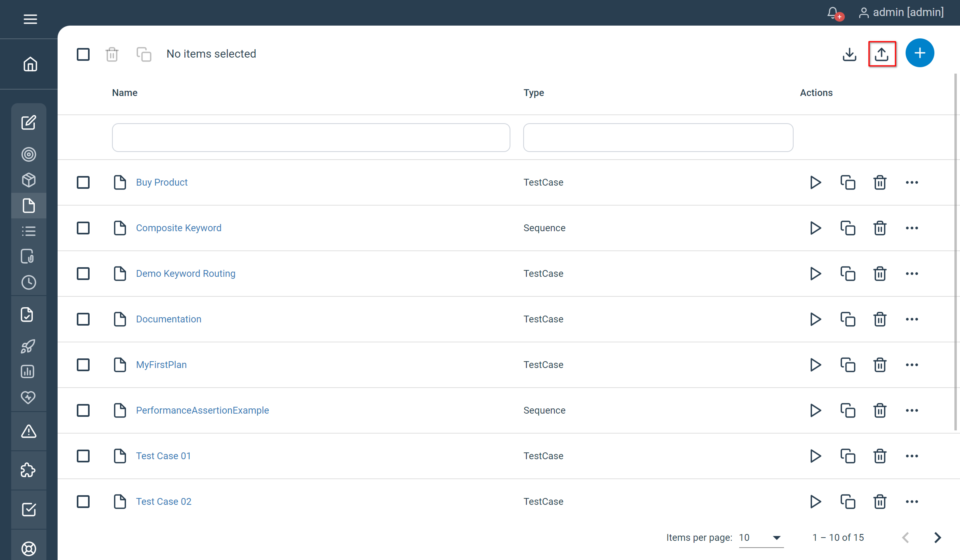Viewport: 960px width, 560px height.
Task: Open the Resources package icon in sidebar
Action: click(x=28, y=180)
